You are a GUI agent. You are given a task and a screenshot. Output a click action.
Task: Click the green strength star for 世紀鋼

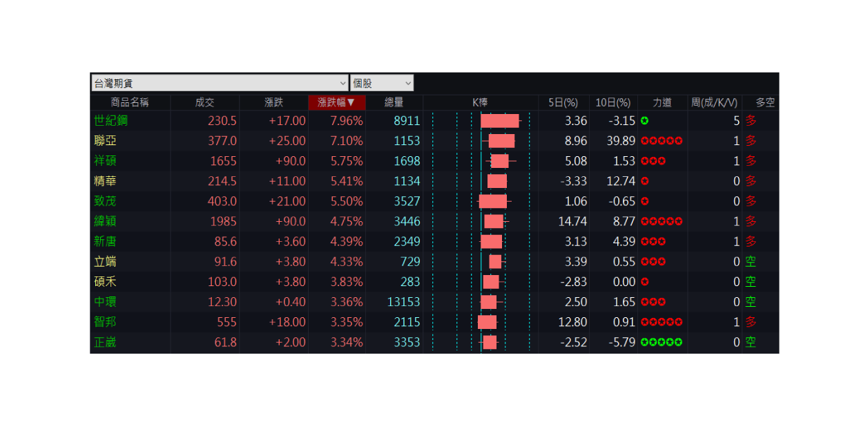click(644, 121)
